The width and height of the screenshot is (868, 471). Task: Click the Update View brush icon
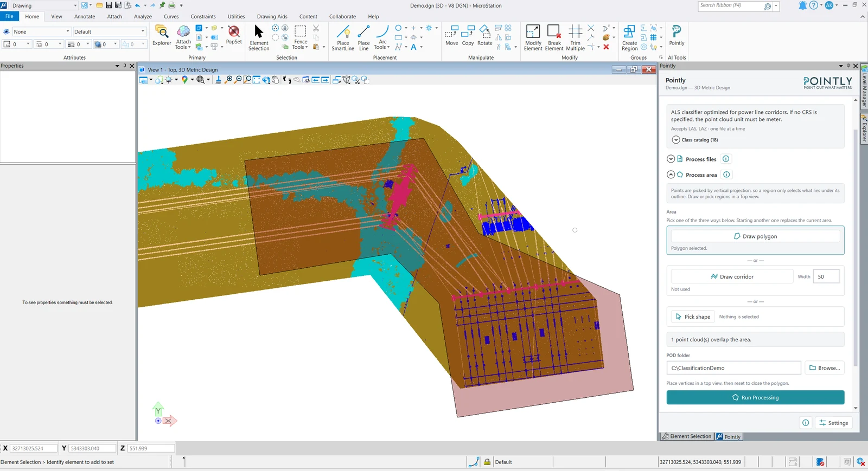218,80
